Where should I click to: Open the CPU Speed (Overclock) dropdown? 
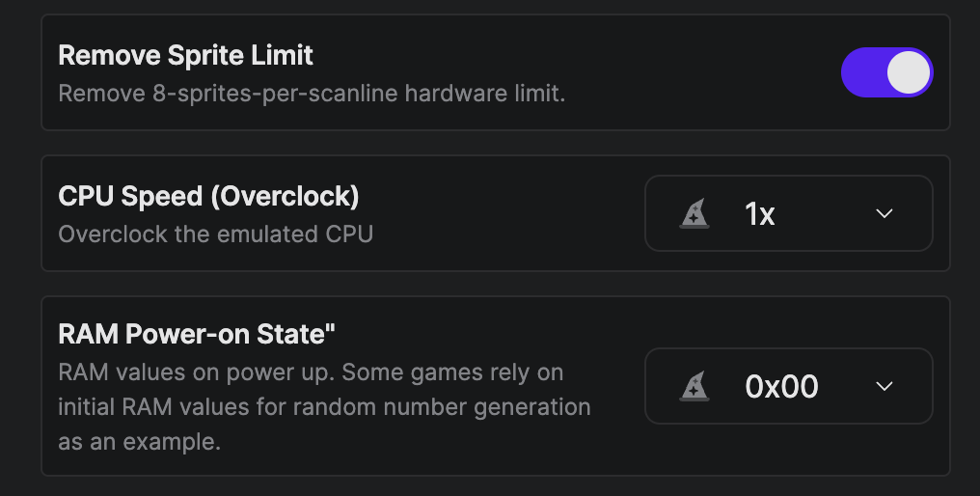pos(788,214)
